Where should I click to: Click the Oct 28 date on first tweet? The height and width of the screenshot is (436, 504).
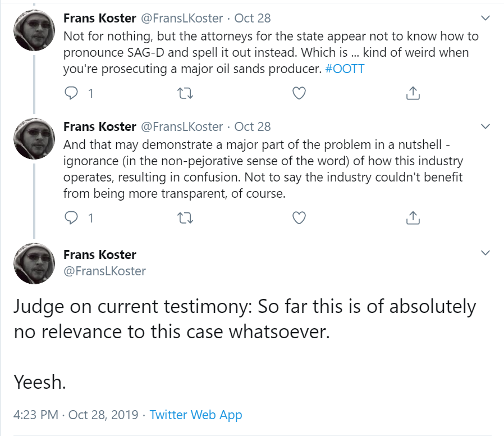coord(253,18)
